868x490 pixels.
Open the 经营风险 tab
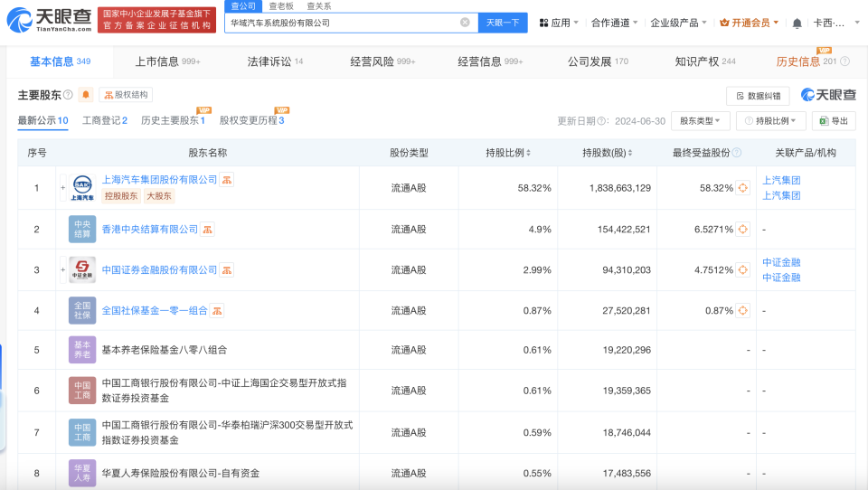[x=382, y=61]
